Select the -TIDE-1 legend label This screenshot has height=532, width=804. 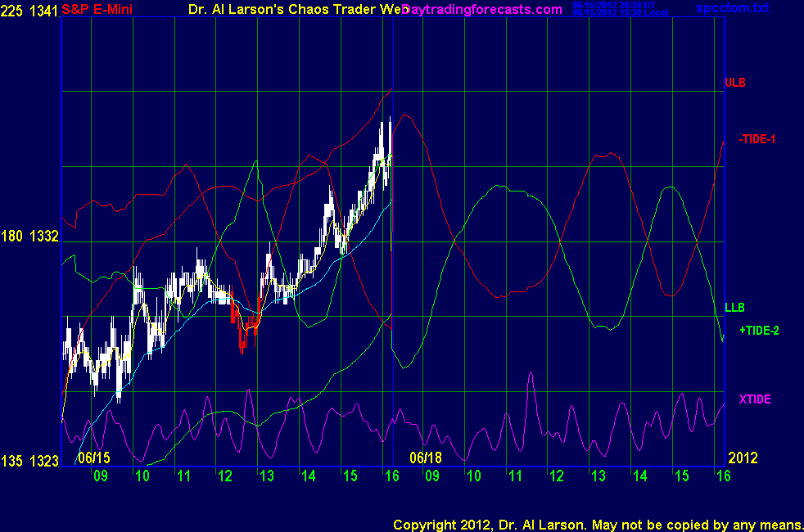[757, 140]
